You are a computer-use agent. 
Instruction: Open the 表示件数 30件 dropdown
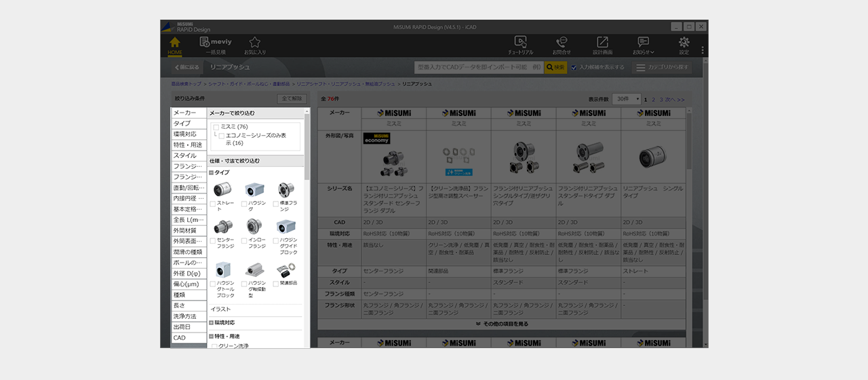point(626,99)
